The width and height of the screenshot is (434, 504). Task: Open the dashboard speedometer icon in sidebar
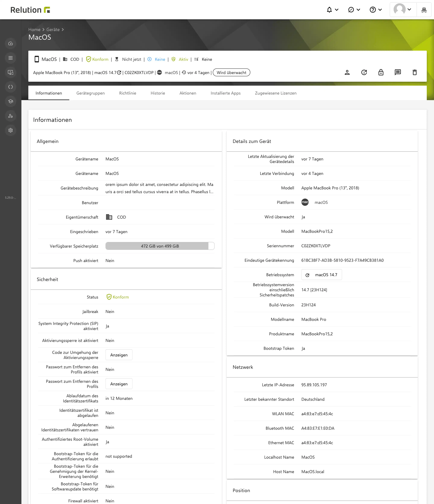tap(10, 44)
